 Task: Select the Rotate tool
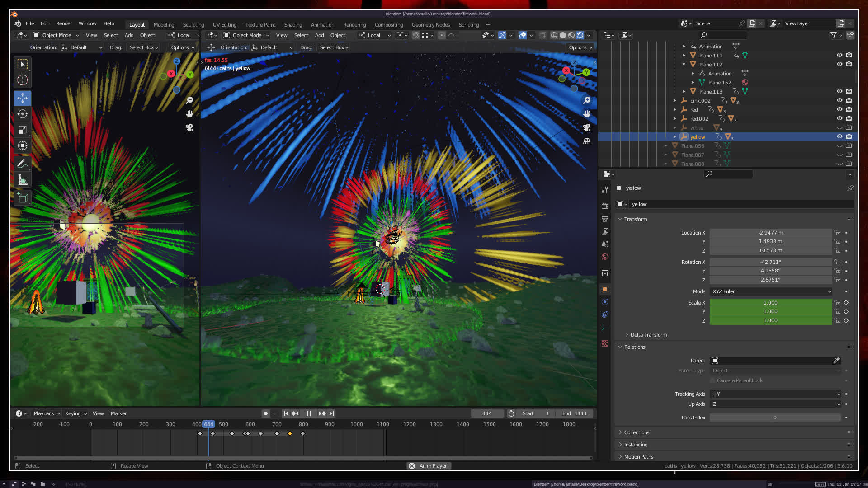click(x=23, y=114)
